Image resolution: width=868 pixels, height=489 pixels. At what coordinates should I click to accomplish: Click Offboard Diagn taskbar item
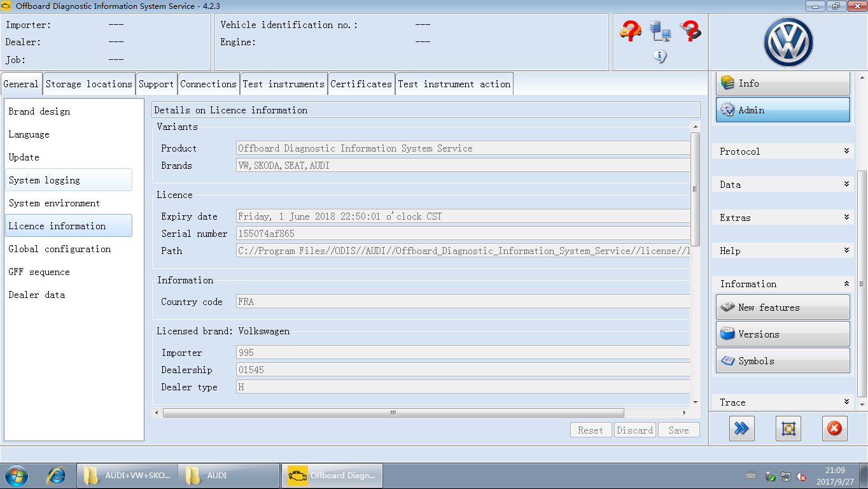point(332,476)
